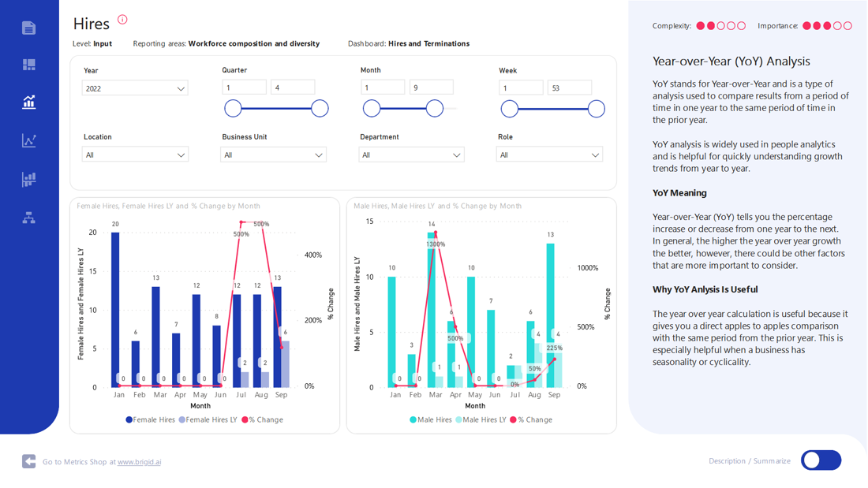Select the org hierarchy icon in sidebar
This screenshot has width=868, height=488.
[29, 218]
